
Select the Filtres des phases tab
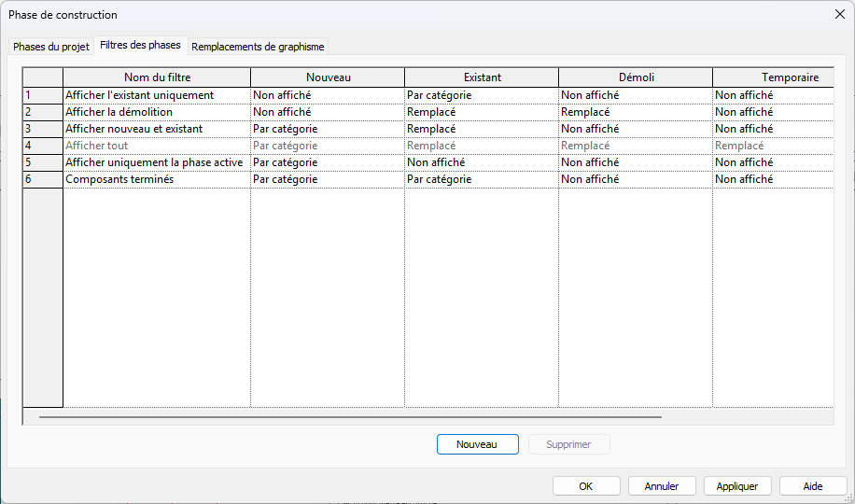(140, 46)
